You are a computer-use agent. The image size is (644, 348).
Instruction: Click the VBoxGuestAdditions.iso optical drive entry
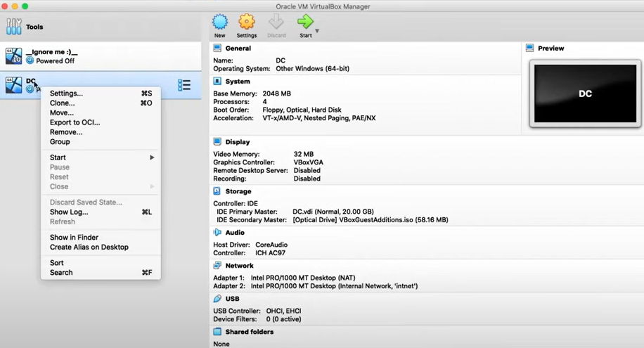click(x=371, y=220)
